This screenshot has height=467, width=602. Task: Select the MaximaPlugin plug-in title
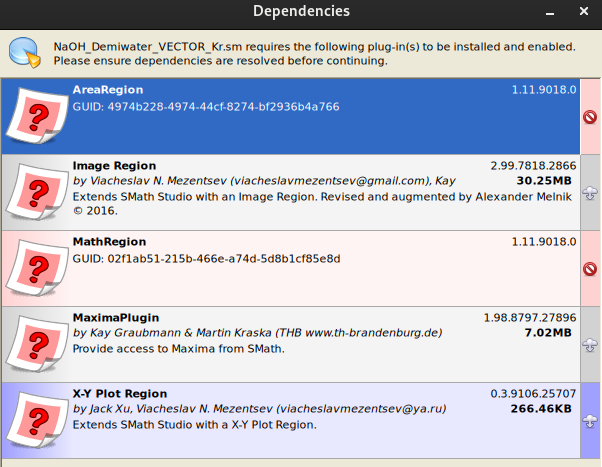click(x=116, y=317)
